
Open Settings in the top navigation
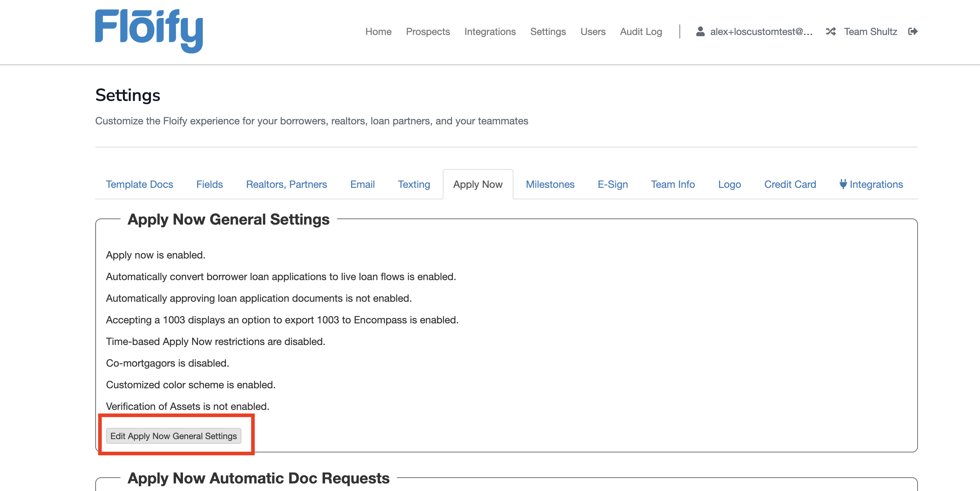[548, 31]
